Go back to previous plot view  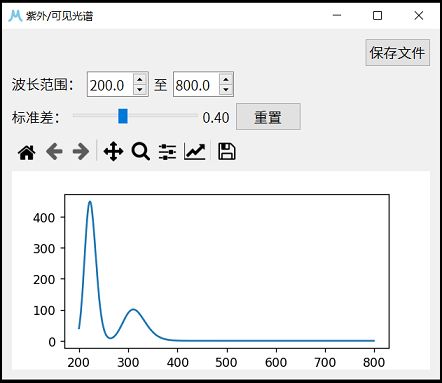pyautogui.click(x=54, y=152)
